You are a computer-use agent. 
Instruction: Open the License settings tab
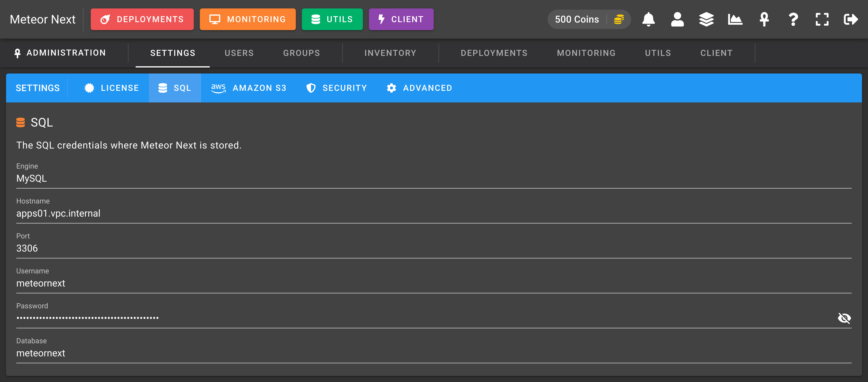point(111,88)
